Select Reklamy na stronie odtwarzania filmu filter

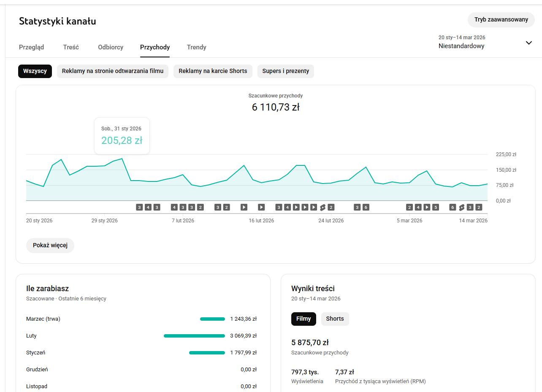point(113,71)
